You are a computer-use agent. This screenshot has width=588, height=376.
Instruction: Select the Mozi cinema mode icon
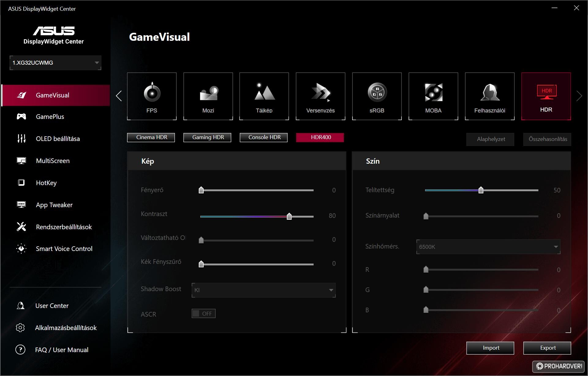208,96
